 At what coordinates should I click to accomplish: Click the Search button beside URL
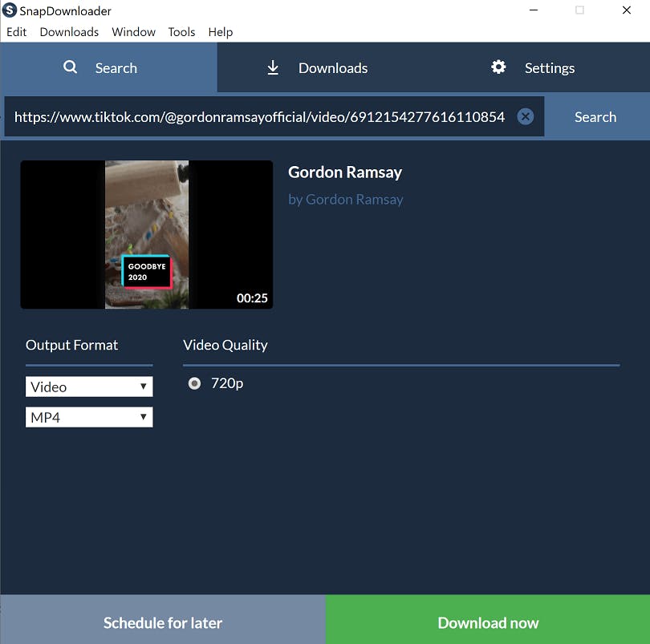595,117
